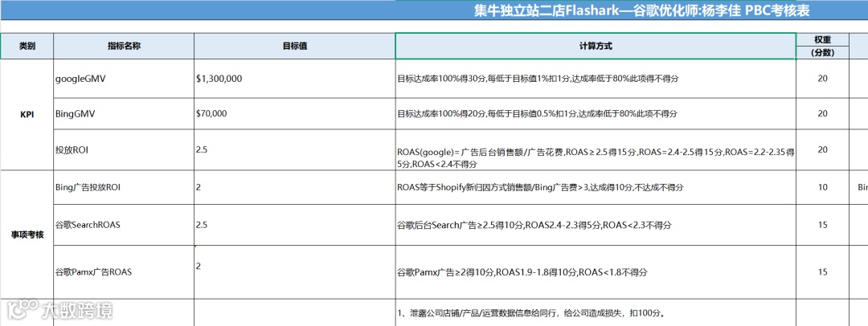Select the KPI category cell

(x=27, y=114)
